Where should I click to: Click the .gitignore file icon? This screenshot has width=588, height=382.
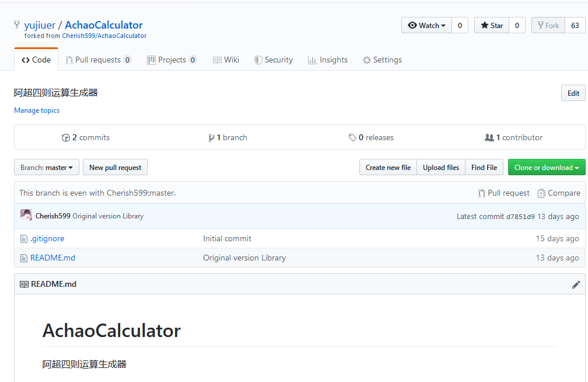23,238
